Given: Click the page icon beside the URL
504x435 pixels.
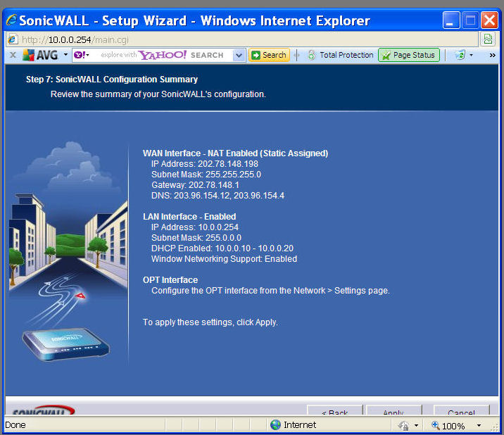Looking at the screenshot, I should (13, 39).
